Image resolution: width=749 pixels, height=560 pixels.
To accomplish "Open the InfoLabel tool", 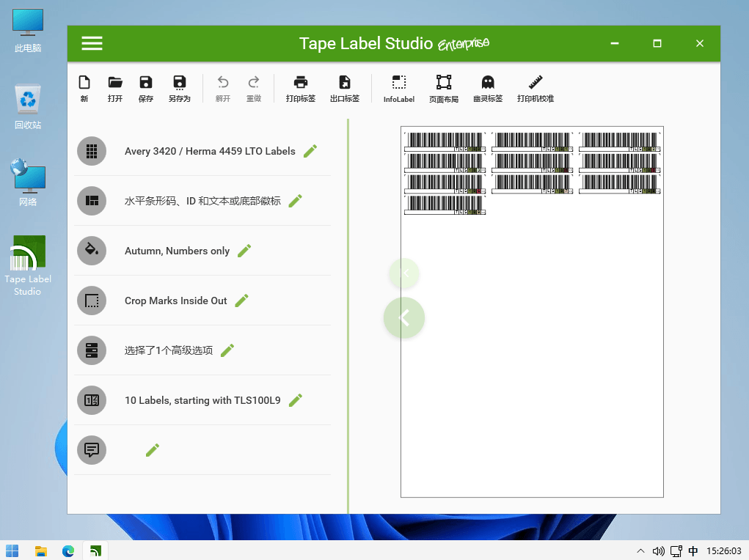I will coord(399,89).
